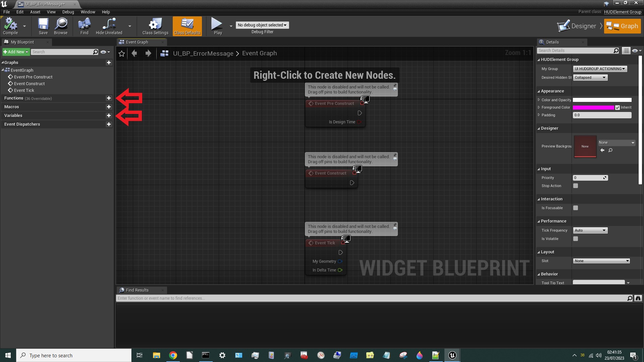
Task: Click the Find Results search magnifier
Action: click(x=630, y=298)
